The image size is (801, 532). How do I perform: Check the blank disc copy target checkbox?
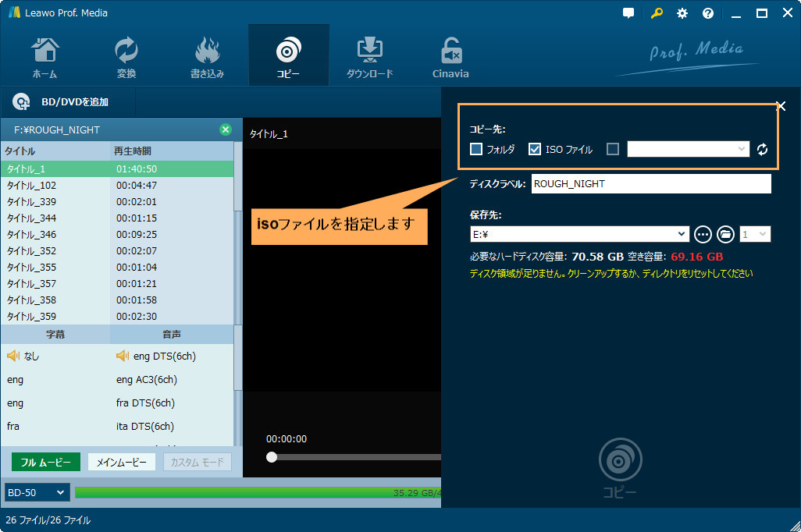coord(614,148)
